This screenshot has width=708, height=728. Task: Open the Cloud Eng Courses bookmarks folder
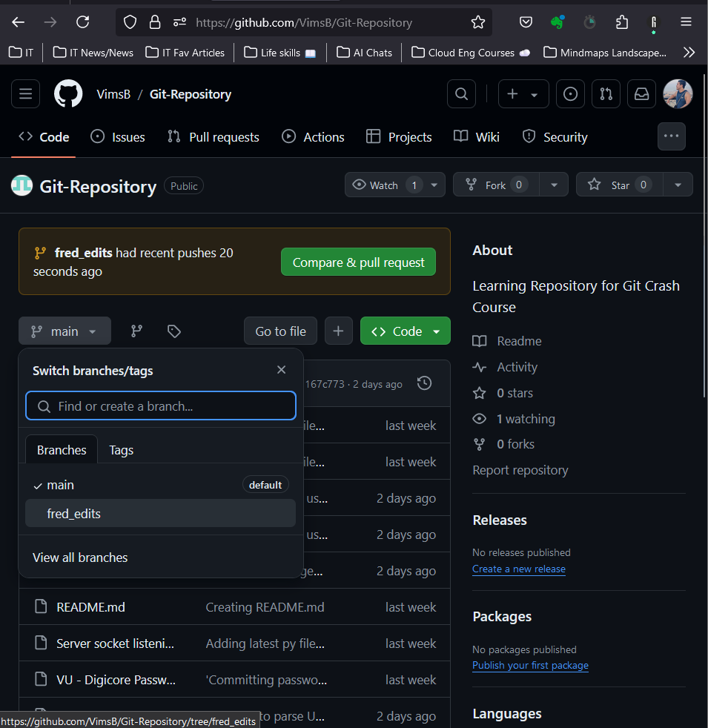pyautogui.click(x=471, y=53)
